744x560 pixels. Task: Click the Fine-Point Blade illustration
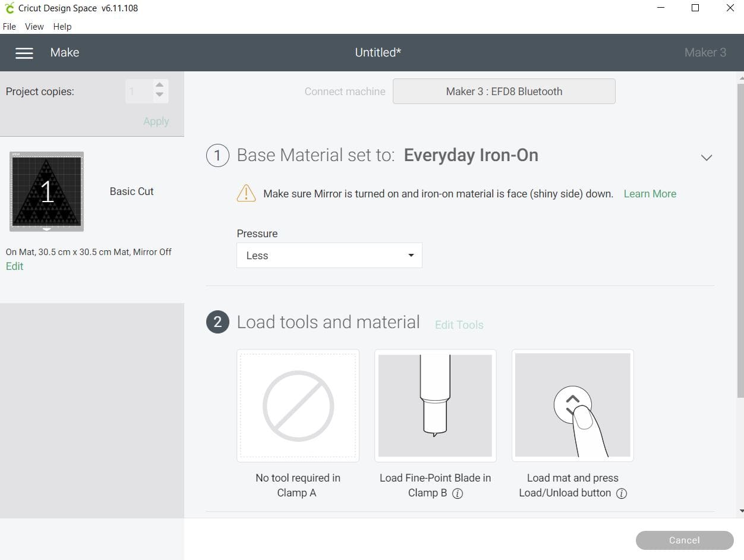435,405
